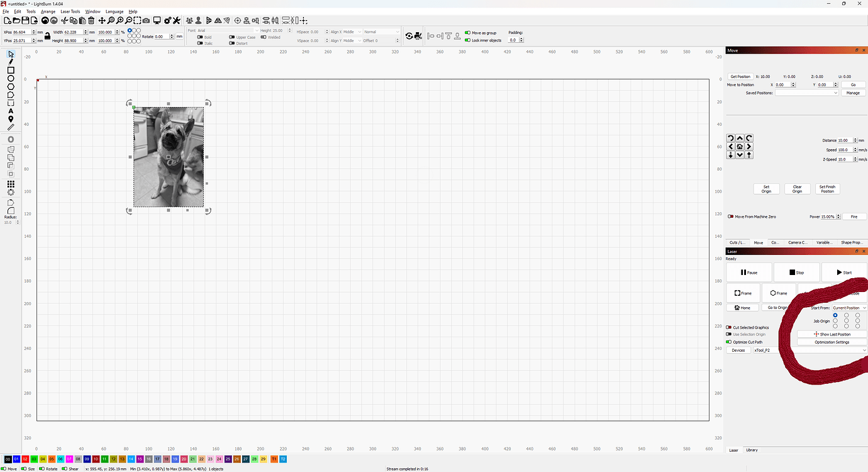Click the Zoom In magnifier icon

coord(120,21)
